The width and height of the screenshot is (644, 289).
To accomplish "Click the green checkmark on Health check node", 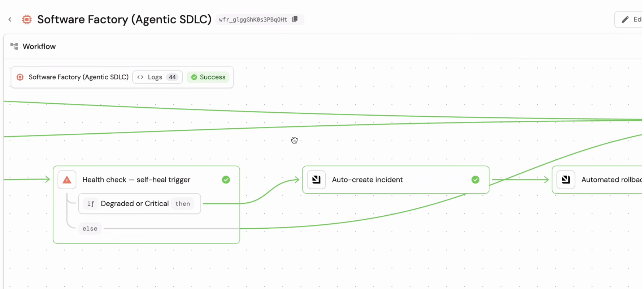I will (226, 180).
